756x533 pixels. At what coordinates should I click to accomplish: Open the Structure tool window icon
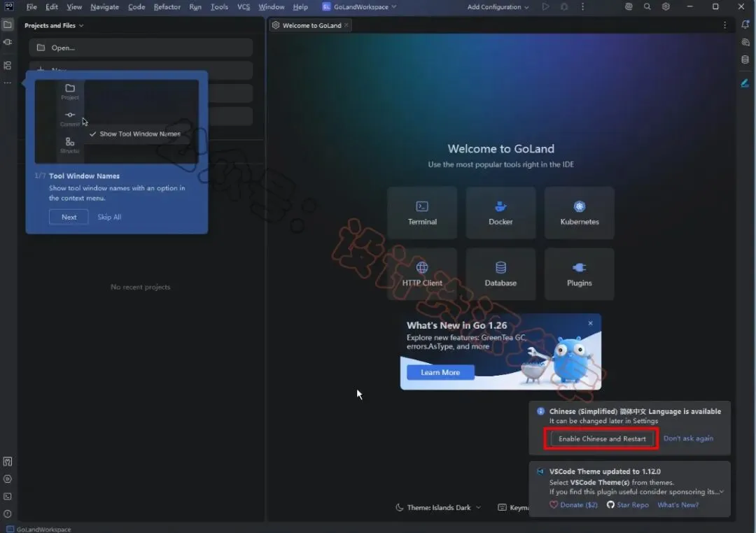point(8,65)
